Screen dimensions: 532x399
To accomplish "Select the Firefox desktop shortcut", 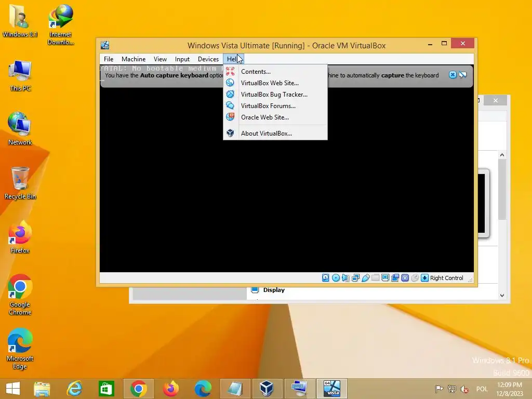I will point(20,237).
